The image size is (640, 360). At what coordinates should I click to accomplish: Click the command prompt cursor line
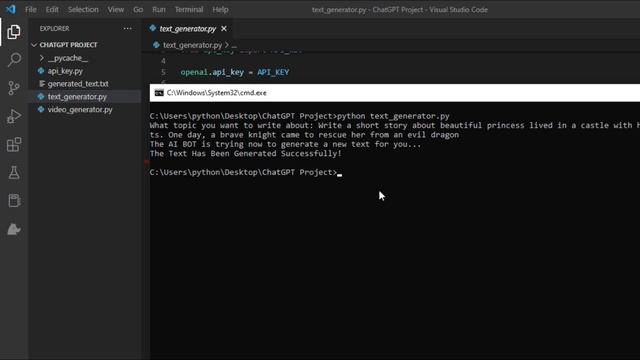tap(246, 172)
